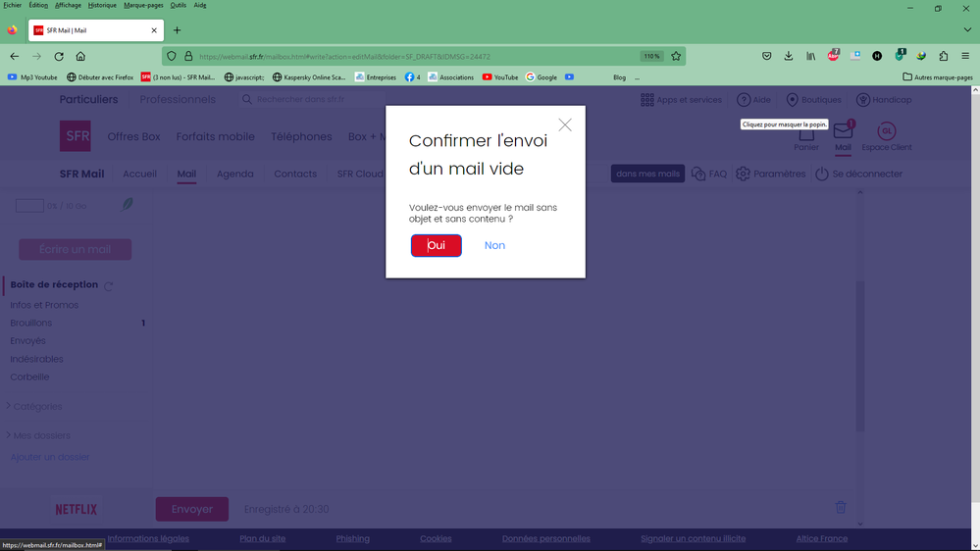Refresh the Boîte de réception folder

(x=109, y=286)
